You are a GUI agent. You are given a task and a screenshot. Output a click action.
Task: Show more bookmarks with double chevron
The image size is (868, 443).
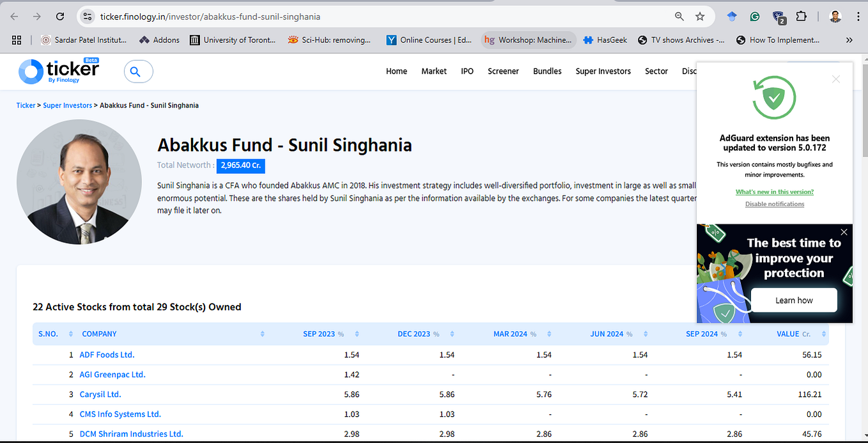coord(849,40)
